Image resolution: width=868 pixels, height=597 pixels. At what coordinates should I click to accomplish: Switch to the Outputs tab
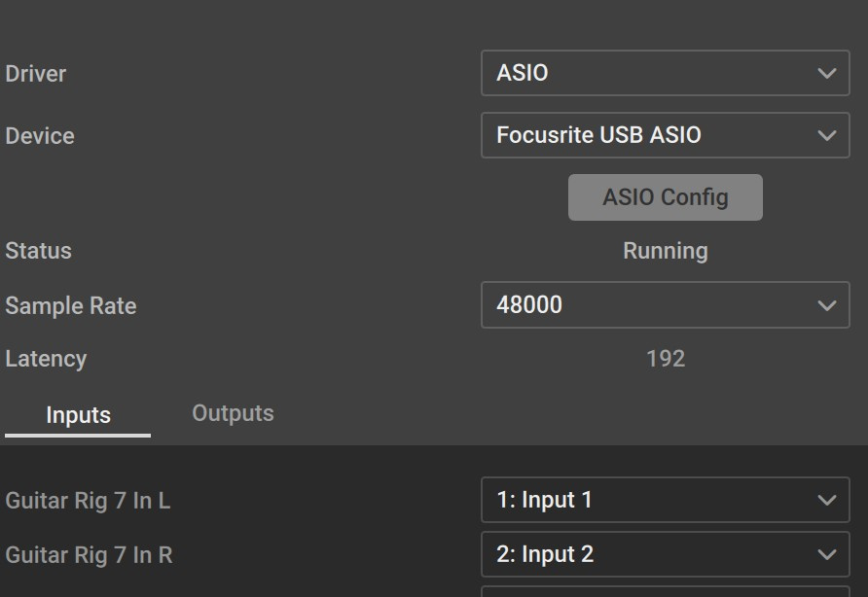pos(233,413)
